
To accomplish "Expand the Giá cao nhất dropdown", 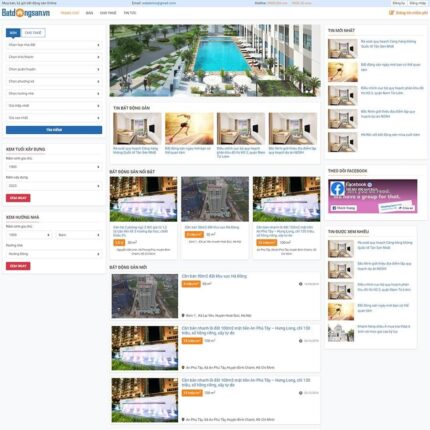I will 54,118.
